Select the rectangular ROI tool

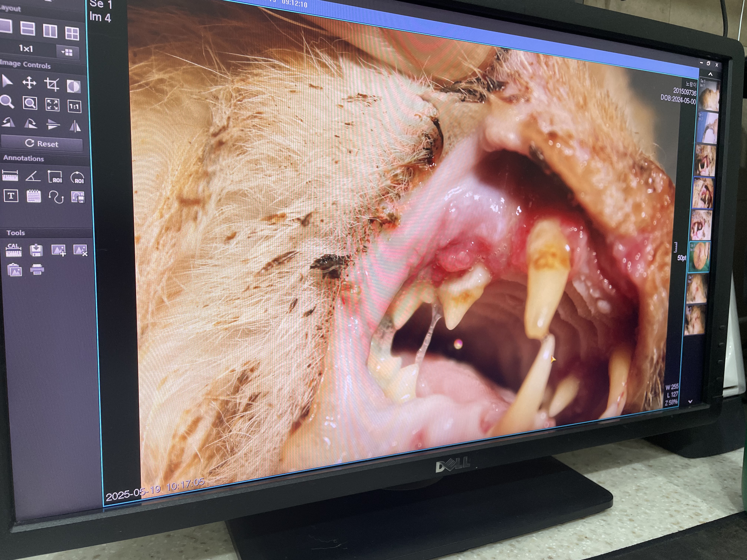coord(55,177)
